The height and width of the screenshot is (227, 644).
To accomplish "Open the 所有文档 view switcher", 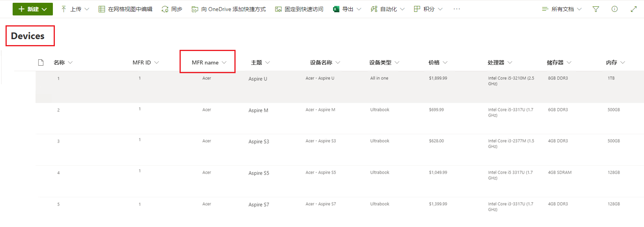I will coord(562,9).
